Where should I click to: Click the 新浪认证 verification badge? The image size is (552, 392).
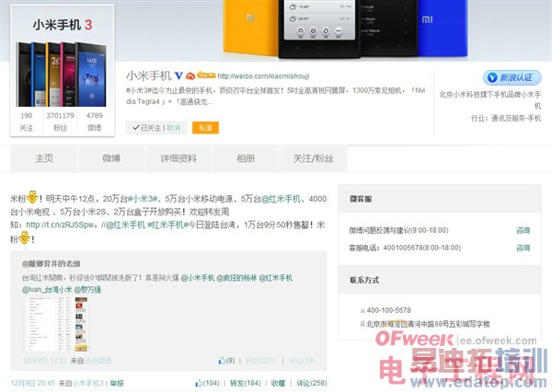[512, 77]
